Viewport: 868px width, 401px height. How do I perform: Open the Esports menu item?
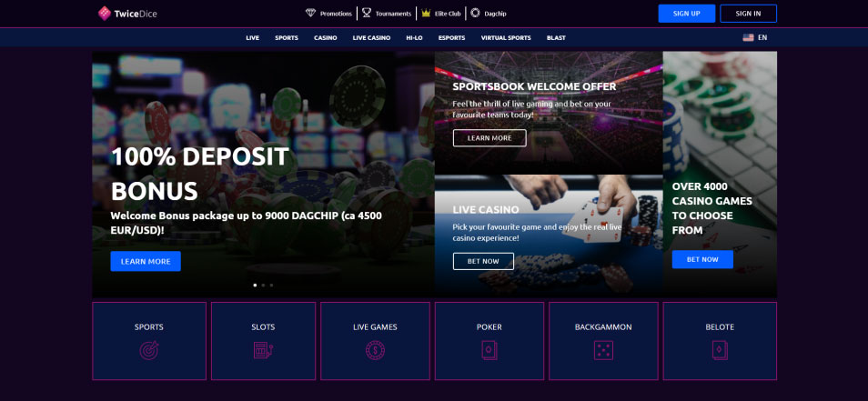[451, 37]
